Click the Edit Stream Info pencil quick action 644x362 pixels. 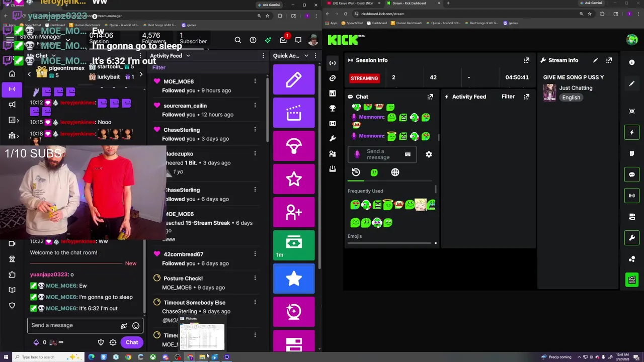(x=294, y=79)
